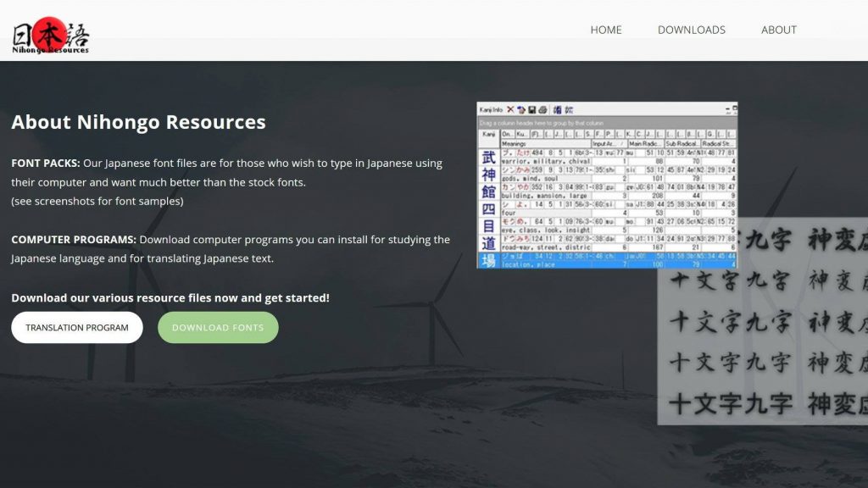Select the kanji lookup icon in the toolbar
Viewport: 868px width, 488px height.
point(556,110)
